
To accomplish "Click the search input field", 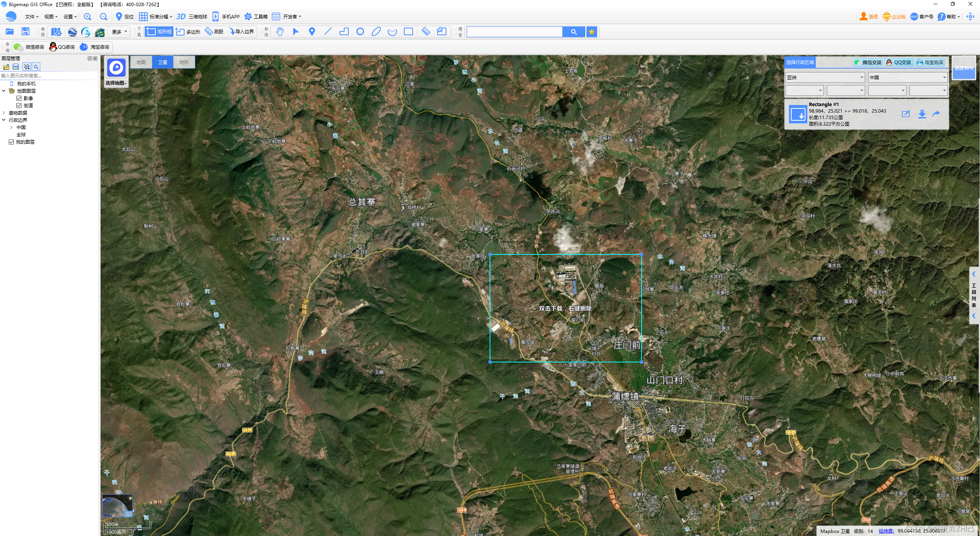I will click(514, 32).
